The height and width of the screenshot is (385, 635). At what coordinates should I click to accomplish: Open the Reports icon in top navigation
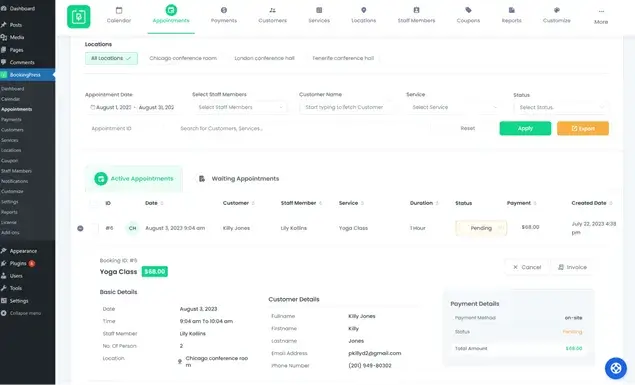(x=511, y=10)
